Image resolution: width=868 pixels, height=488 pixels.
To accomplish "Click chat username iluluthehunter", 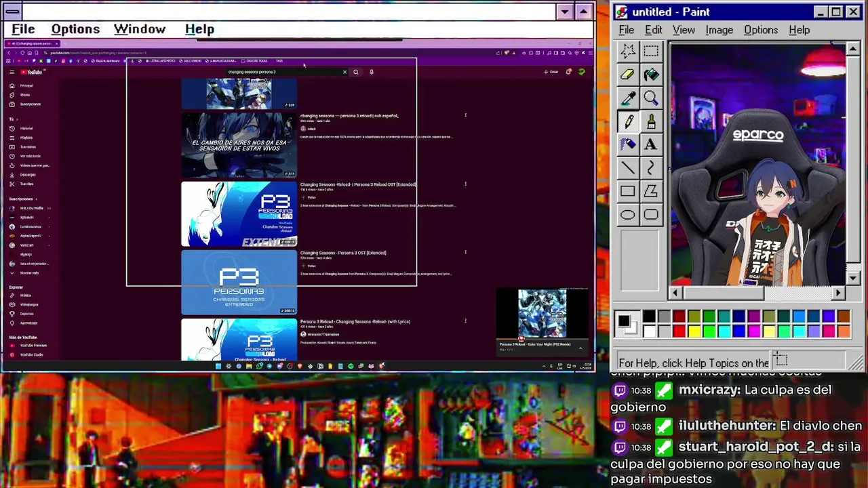I will 727,426.
